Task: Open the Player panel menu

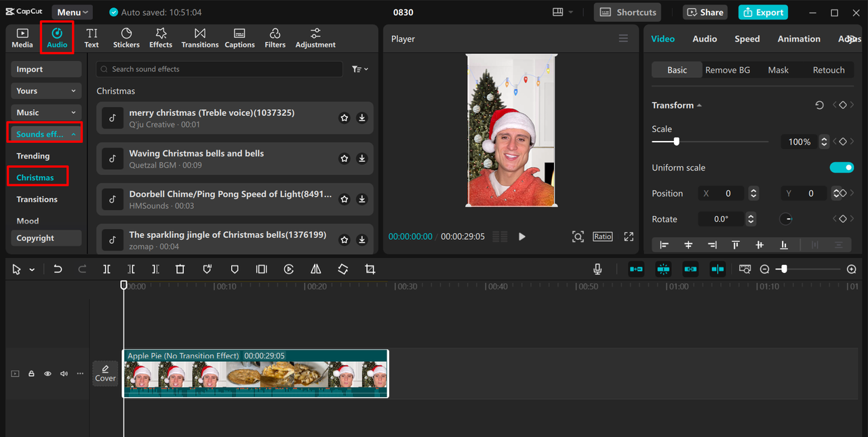Action: (x=623, y=39)
